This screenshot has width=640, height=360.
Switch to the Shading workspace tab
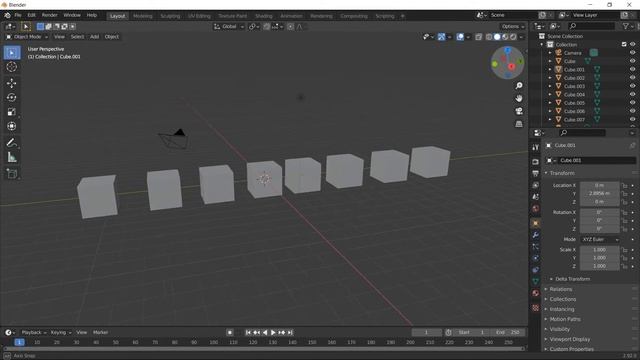point(264,16)
